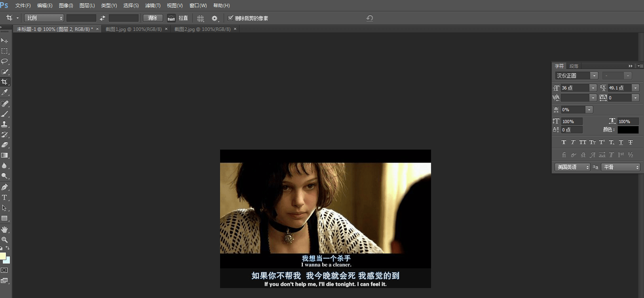Image resolution: width=644 pixels, height=298 pixels.
Task: Select the Pen tool
Action: [x=5, y=187]
